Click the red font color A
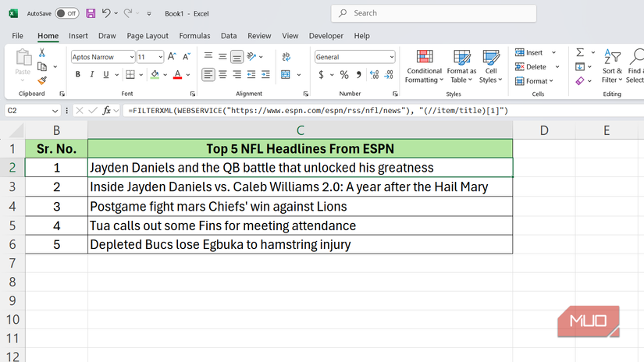Image resolution: width=644 pixels, height=362 pixels. click(x=177, y=74)
